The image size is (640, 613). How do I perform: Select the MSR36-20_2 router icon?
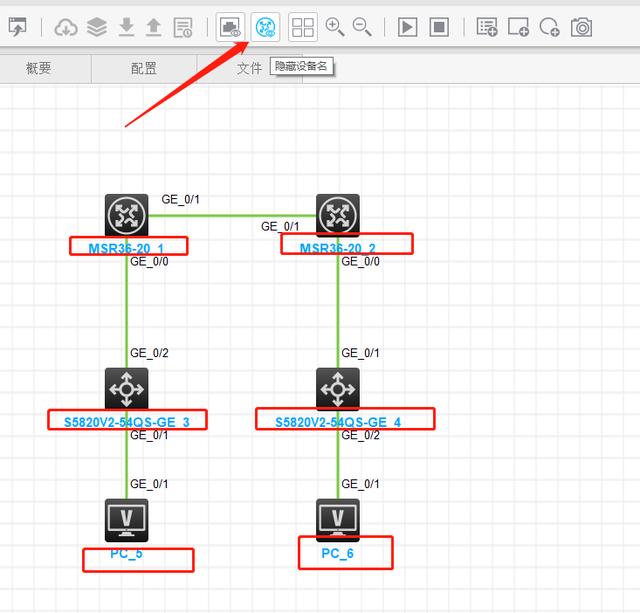click(338, 215)
